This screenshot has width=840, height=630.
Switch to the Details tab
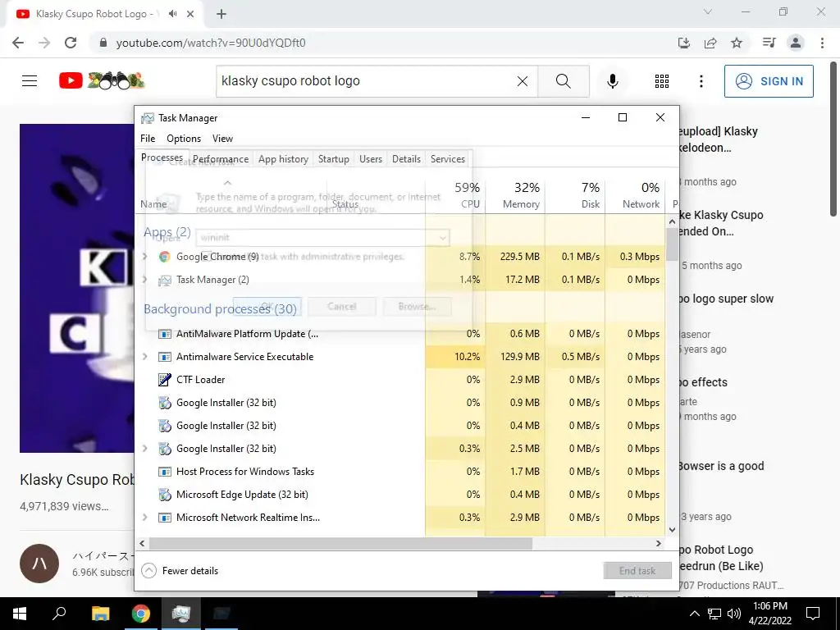[x=406, y=159]
